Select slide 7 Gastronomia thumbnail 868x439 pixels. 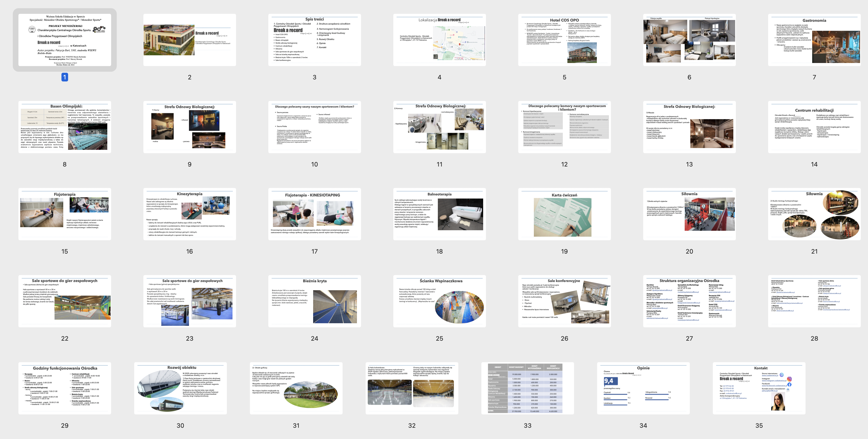pos(814,40)
